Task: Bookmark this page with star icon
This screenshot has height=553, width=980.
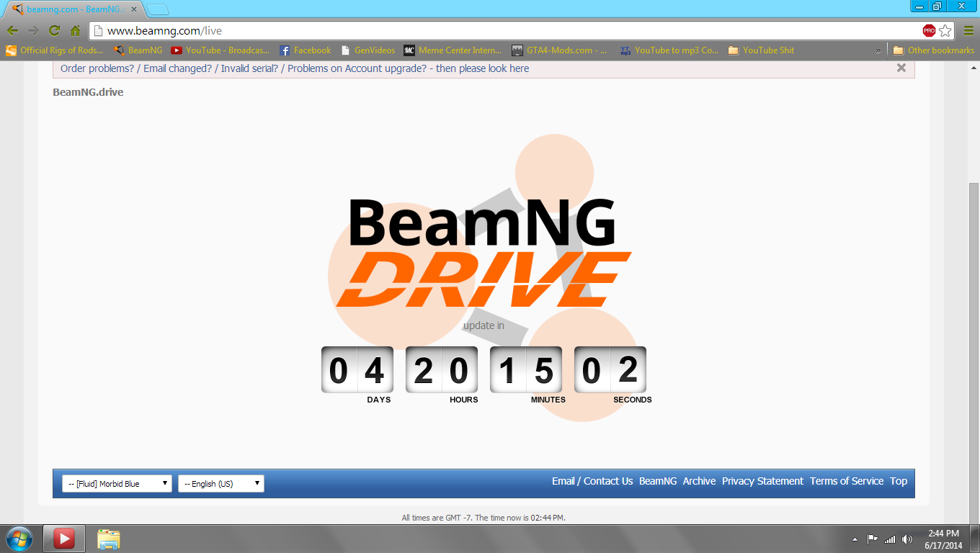Action: [x=945, y=31]
